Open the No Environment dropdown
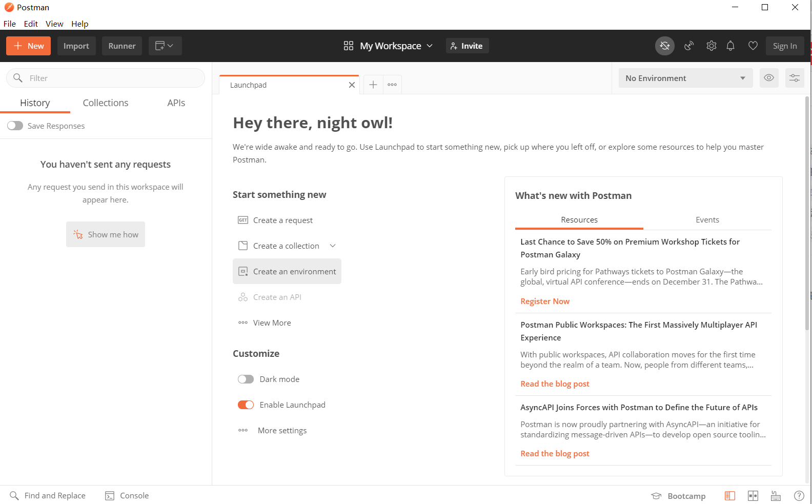This screenshot has height=504, width=812. (x=685, y=78)
